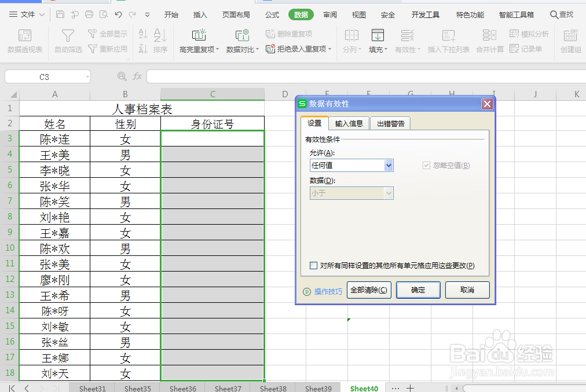Click the 出错警告 tab
The image size is (586, 392).
pos(389,123)
